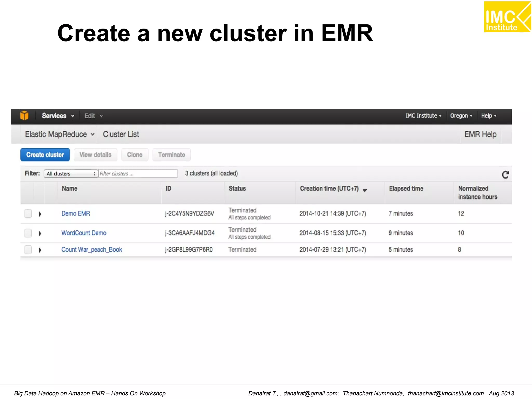Viewport: 532px width, 399px height.
Task: Expand the WordCount Demo row details
Action: 40,234
